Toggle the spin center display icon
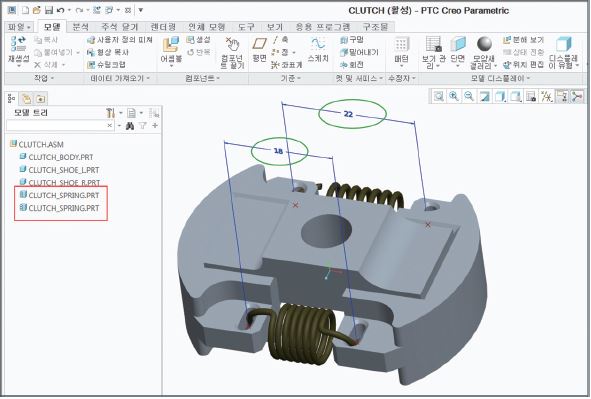 coord(577,96)
